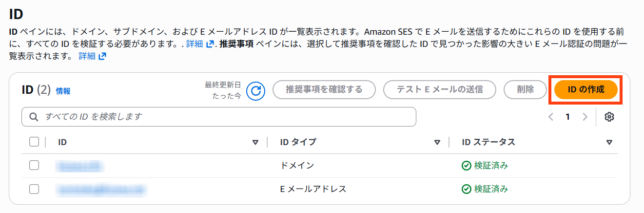Click the テスト E メールの送信 button
The width and height of the screenshot is (644, 213).
[439, 90]
